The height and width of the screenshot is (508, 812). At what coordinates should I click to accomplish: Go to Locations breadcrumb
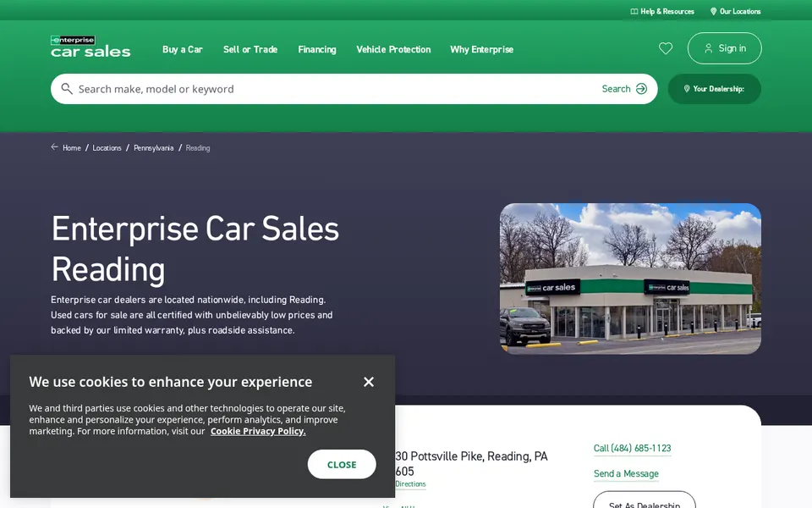tap(107, 147)
